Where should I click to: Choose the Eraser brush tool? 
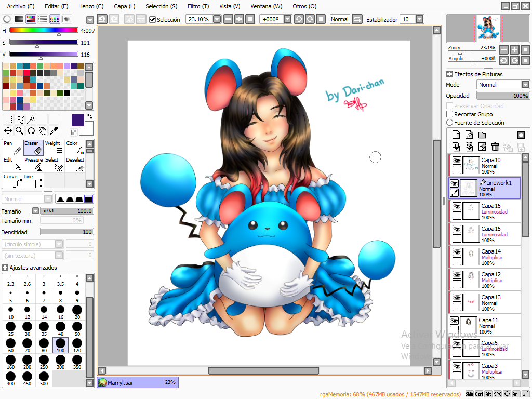point(33,148)
